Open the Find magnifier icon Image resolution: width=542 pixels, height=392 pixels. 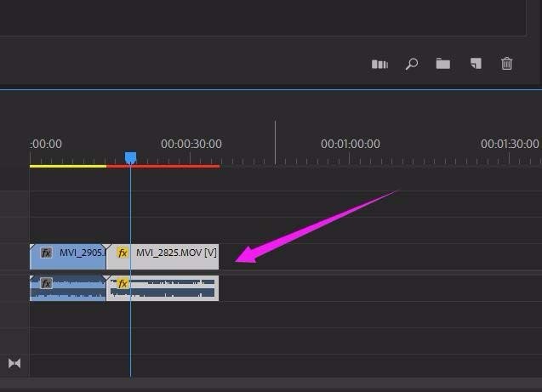point(411,64)
